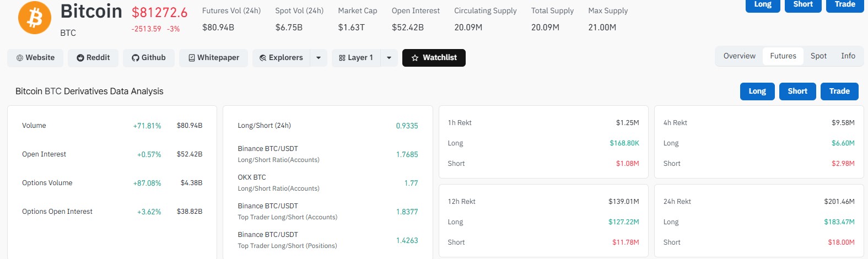Click the Max Supply value 21.00M
This screenshot has width=868, height=259.
click(x=602, y=28)
